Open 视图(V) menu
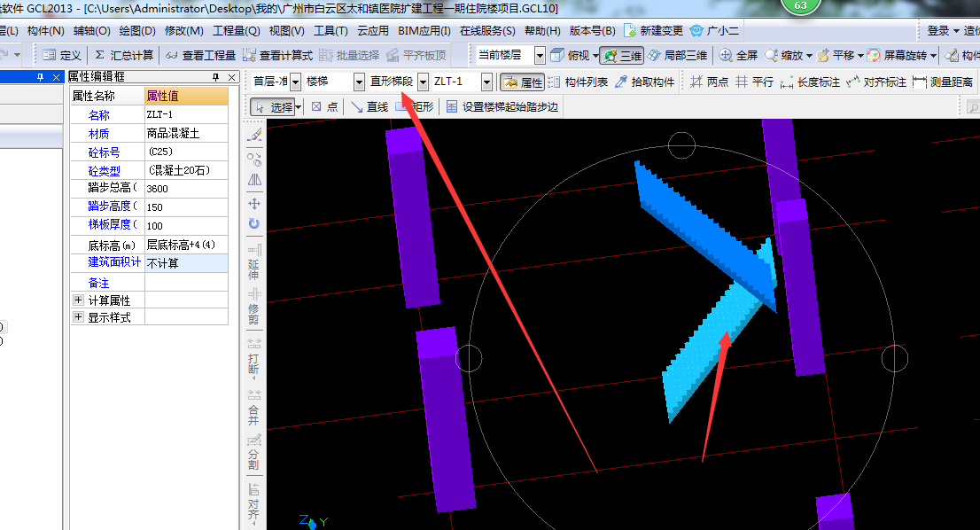Screen dimensions: 980x530 (287, 31)
